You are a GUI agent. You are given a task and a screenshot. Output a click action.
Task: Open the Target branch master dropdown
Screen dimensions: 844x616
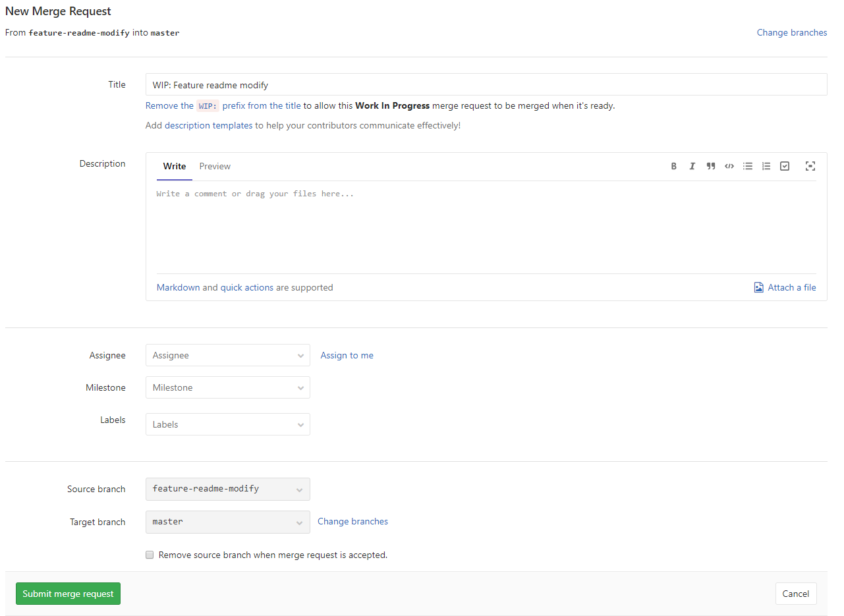click(x=227, y=522)
